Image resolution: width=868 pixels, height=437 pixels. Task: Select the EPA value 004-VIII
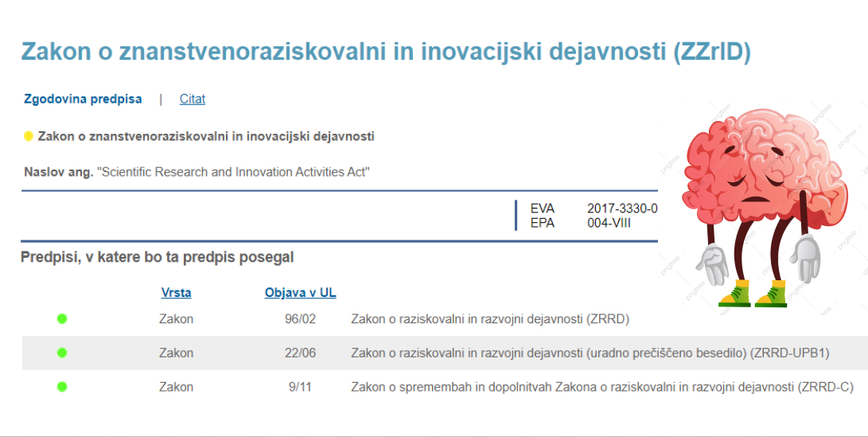click(609, 223)
